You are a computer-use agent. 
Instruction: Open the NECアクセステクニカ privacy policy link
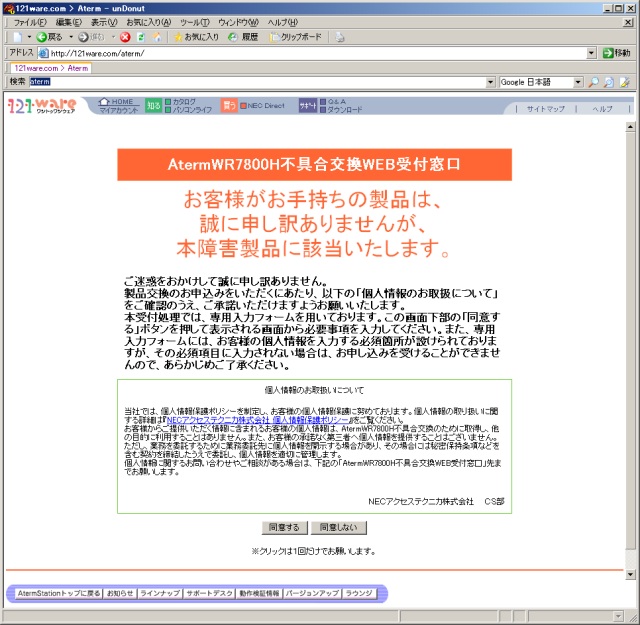pos(258,420)
